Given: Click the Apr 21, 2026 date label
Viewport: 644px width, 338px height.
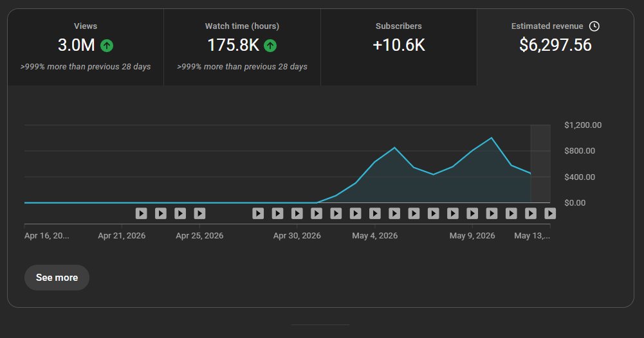Looking at the screenshot, I should coord(122,235).
